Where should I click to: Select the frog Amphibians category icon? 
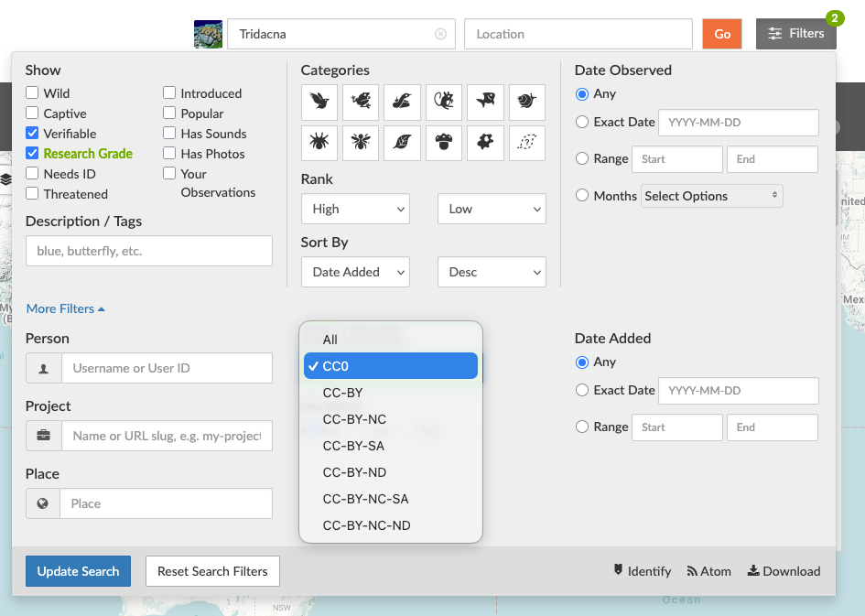pyautogui.click(x=361, y=102)
